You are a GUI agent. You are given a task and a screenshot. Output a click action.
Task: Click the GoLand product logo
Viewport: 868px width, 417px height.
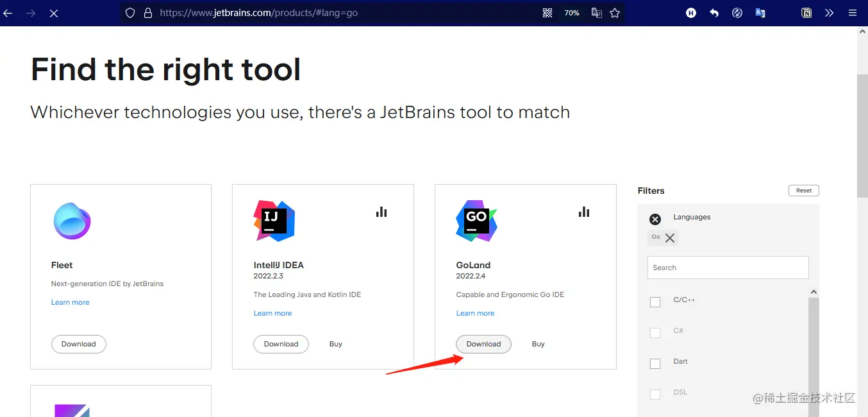[x=476, y=221]
